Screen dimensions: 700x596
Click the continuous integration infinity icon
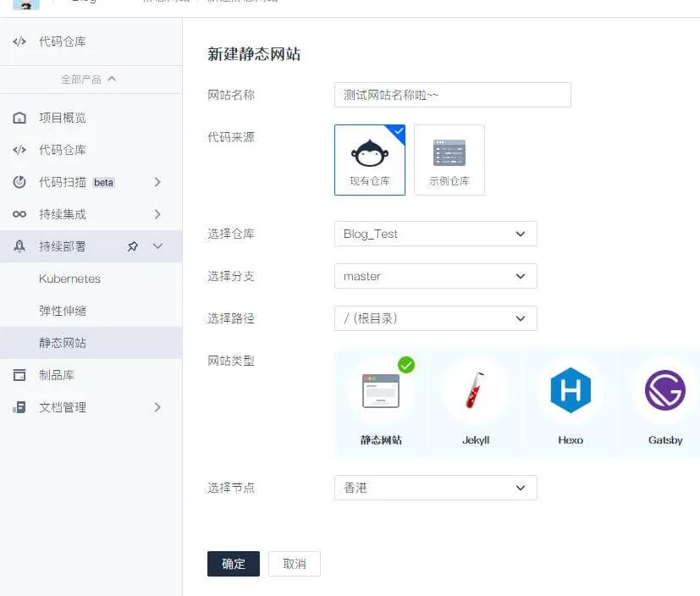[x=19, y=214]
